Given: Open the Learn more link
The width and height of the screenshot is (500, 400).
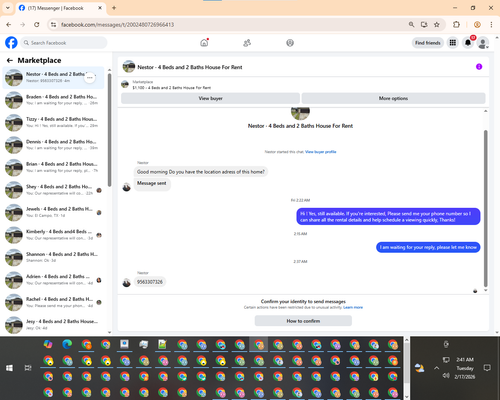Looking at the screenshot, I should pos(353,307).
